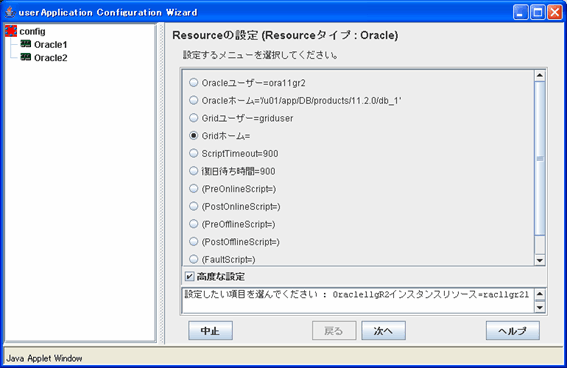Click the options list scroll-up arrow

coord(540,76)
